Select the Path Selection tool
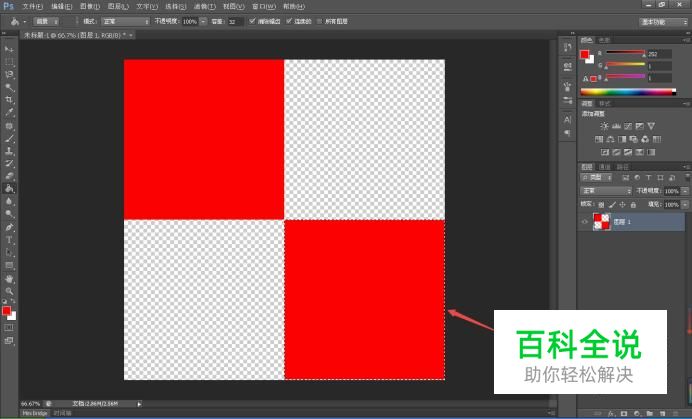 click(x=9, y=253)
